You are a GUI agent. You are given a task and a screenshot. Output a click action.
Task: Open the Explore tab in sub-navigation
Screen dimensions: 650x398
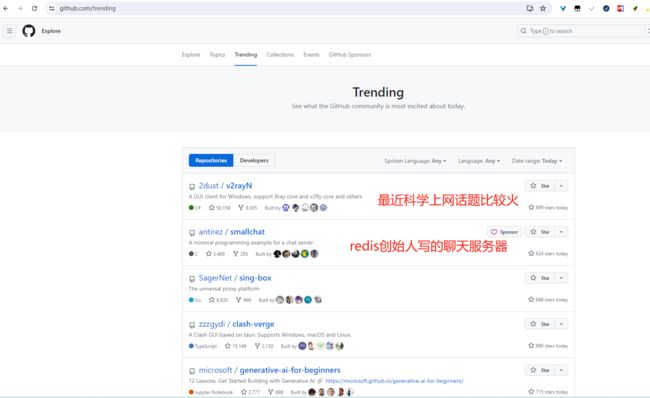click(191, 55)
